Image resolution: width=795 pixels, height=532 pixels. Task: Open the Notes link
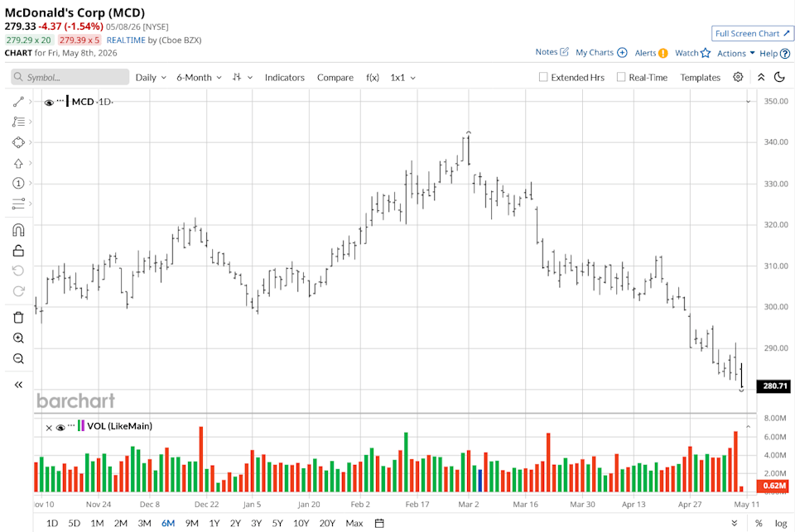[546, 51]
